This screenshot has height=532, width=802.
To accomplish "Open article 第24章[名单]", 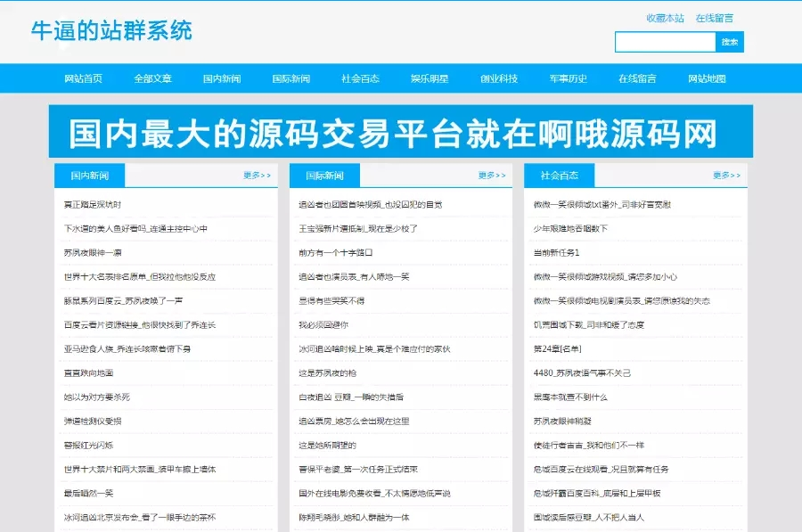I will [x=558, y=348].
